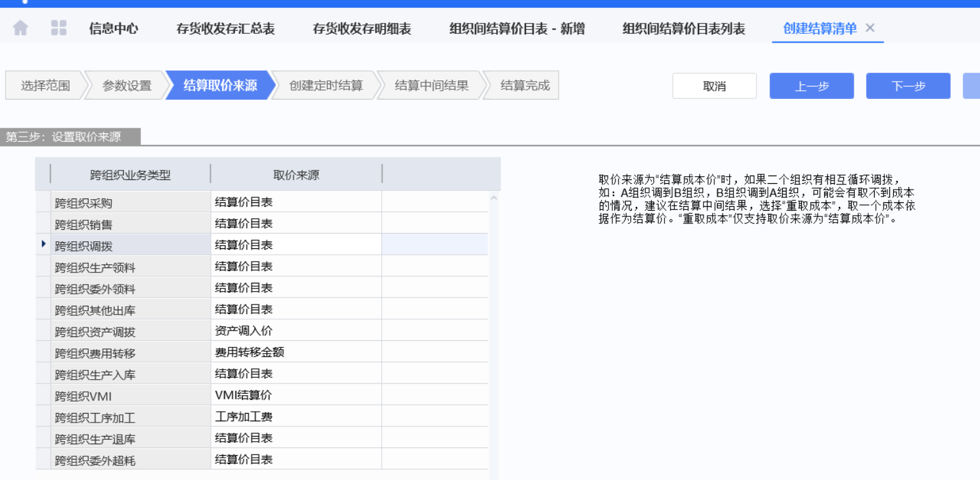Viewport: 980px width, 480px height.
Task: Close the 创建结算清单 tab
Action: pyautogui.click(x=870, y=28)
